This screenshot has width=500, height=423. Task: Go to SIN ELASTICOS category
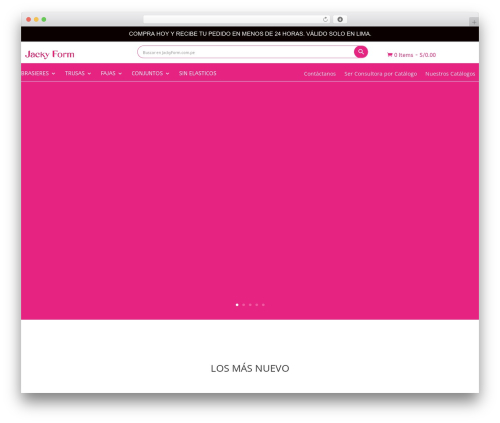198,73
